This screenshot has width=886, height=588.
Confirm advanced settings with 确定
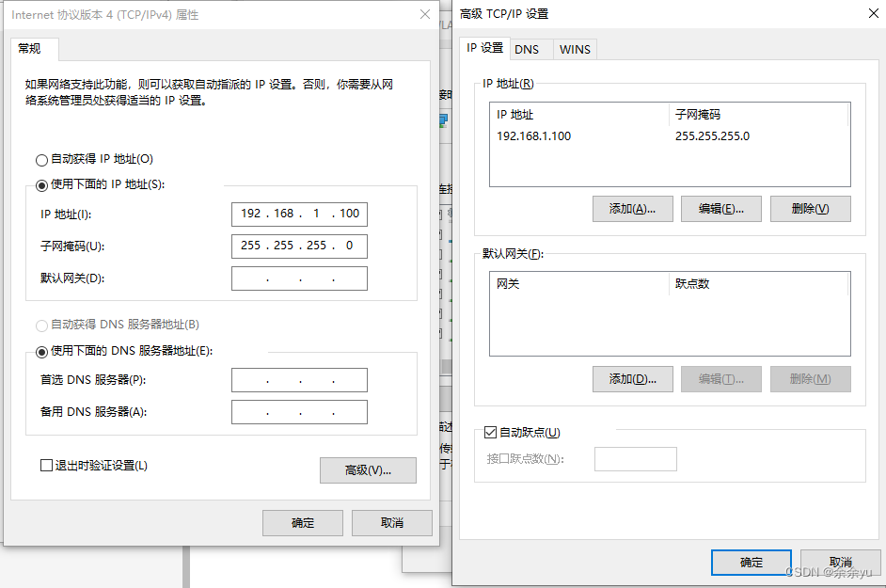pyautogui.click(x=751, y=562)
